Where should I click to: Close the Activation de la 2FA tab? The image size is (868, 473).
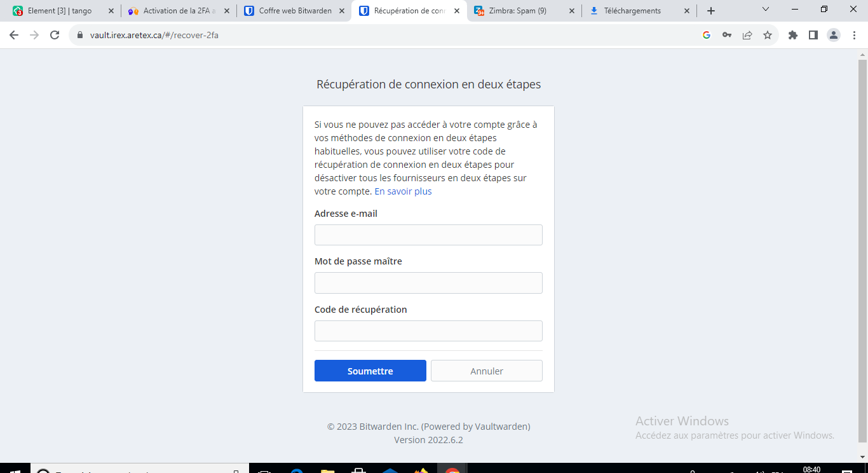227,11
